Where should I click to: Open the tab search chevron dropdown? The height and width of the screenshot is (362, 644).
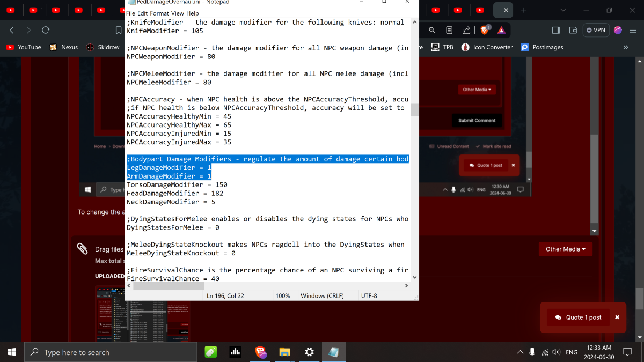(563, 10)
